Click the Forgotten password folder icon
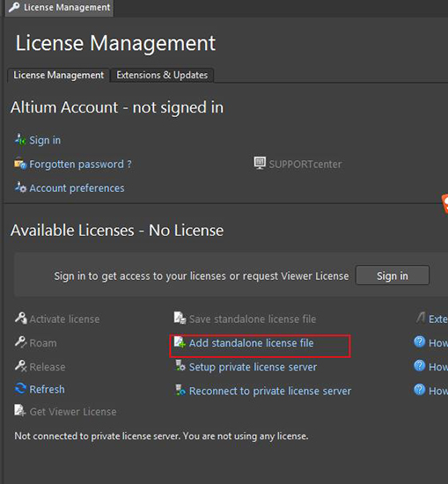448x484 pixels. click(20, 164)
